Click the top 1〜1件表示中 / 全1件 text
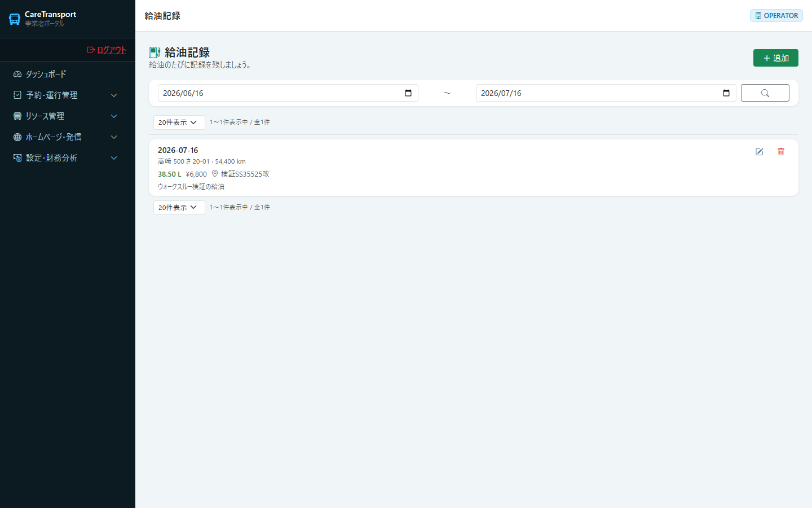Viewport: 812px width, 508px height. coord(240,122)
